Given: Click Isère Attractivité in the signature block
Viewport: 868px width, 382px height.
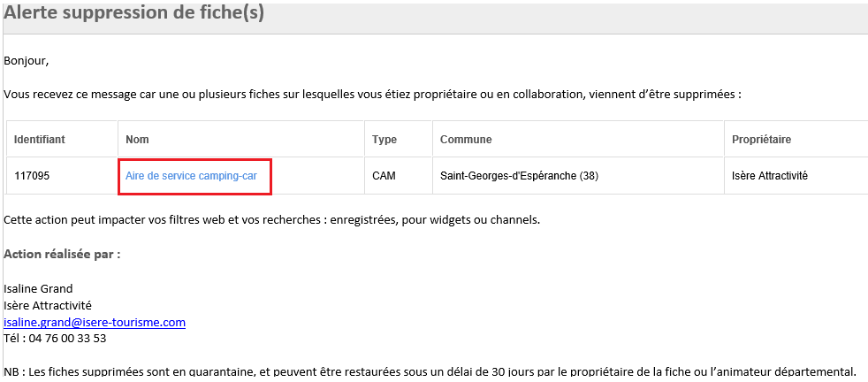Looking at the screenshot, I should point(48,306).
